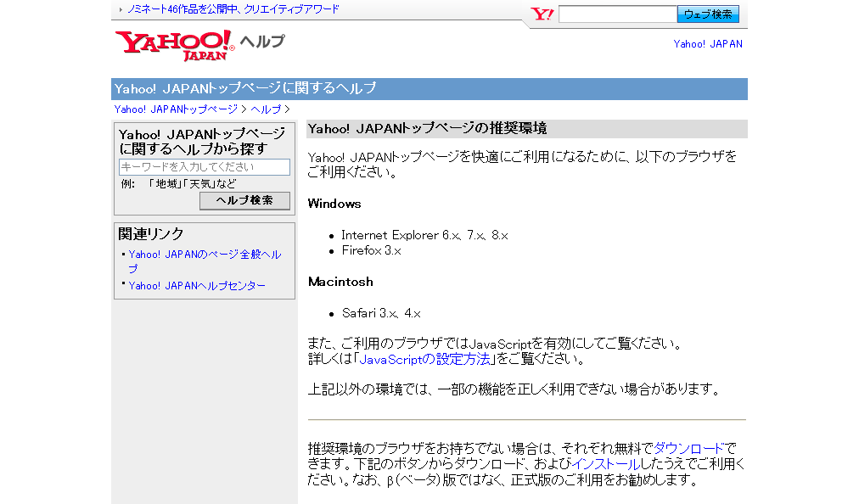
Task: Click the ヘルプ title next to the logo
Action: [262, 41]
